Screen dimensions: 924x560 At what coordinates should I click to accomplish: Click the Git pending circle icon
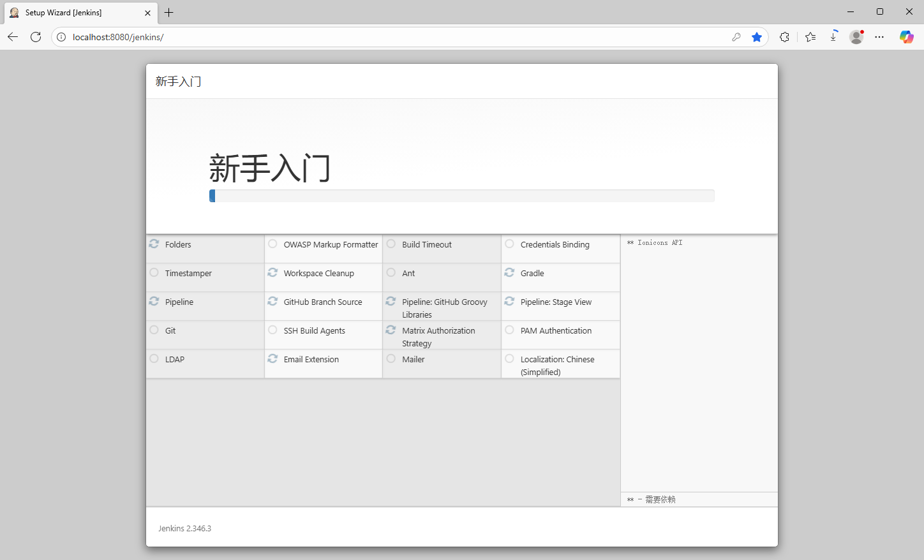point(154,330)
